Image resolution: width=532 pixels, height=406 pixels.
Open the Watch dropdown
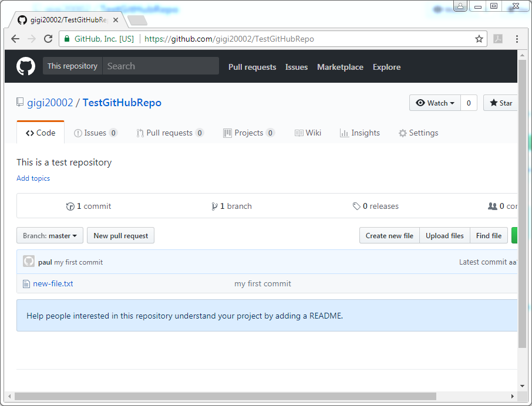tap(435, 103)
